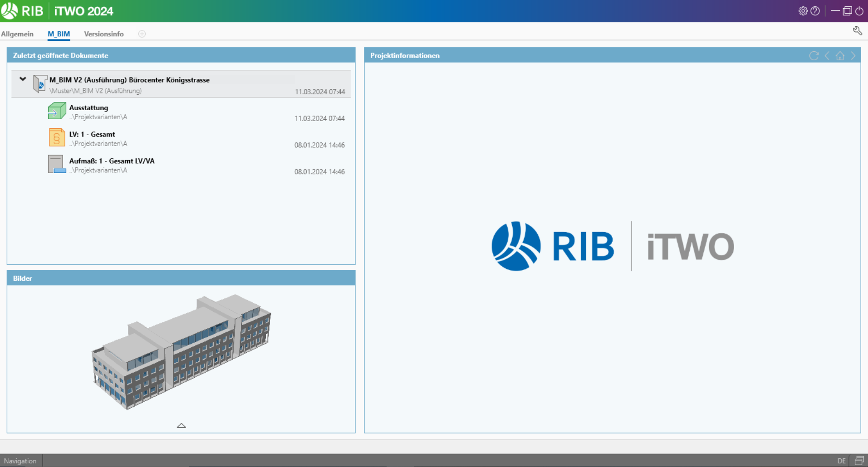This screenshot has width=868, height=467.
Task: Go forward in Projektinformationen panel
Action: click(853, 55)
